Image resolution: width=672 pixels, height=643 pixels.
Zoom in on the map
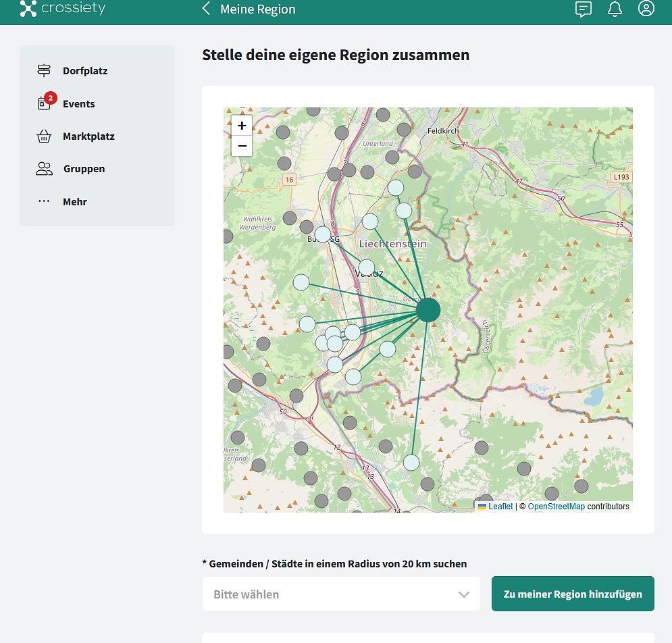(x=242, y=126)
